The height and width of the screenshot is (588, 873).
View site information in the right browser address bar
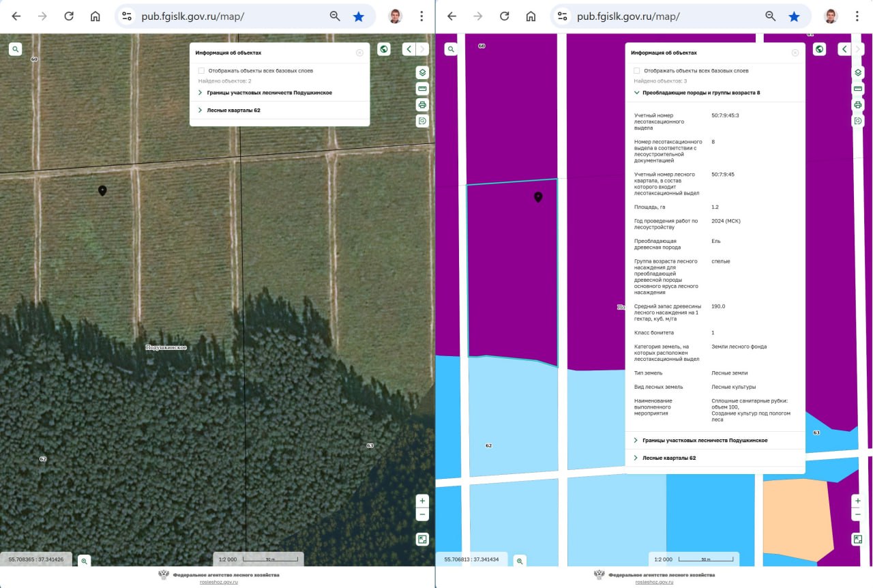pos(562,16)
